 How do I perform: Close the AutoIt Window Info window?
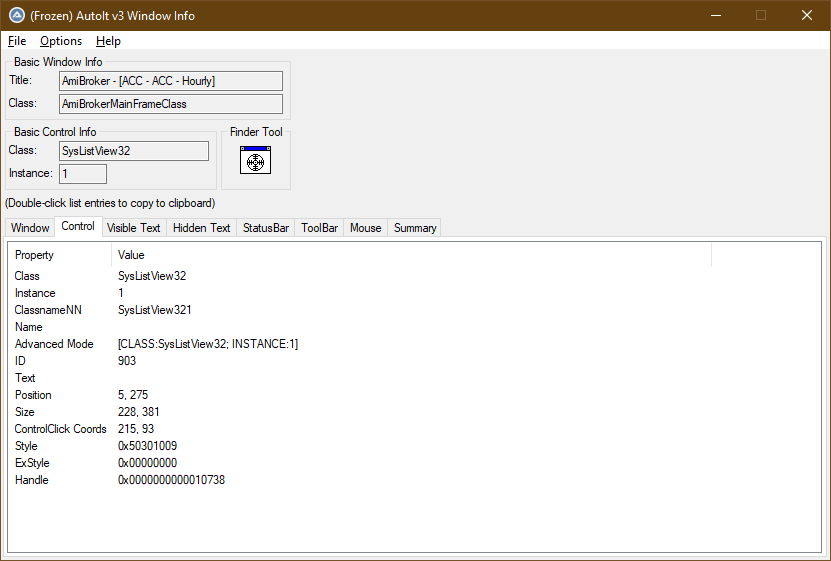pos(807,15)
